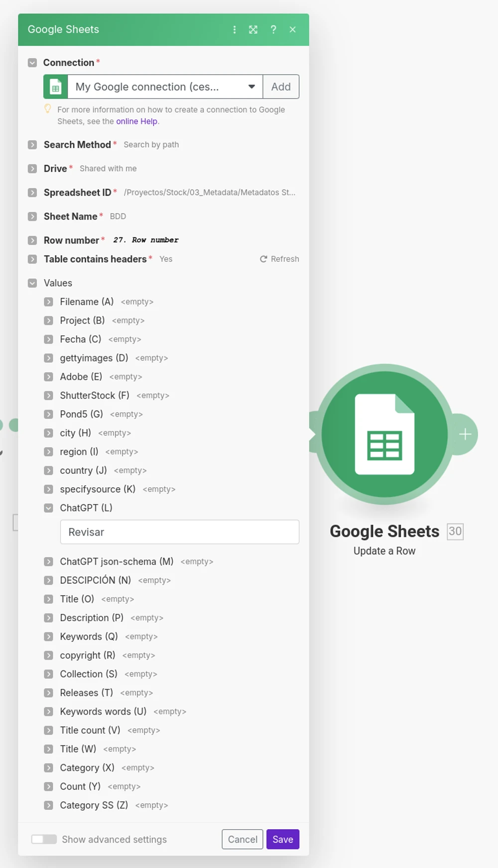
Task: Expand ShutterStock (F) value
Action: tap(48, 396)
